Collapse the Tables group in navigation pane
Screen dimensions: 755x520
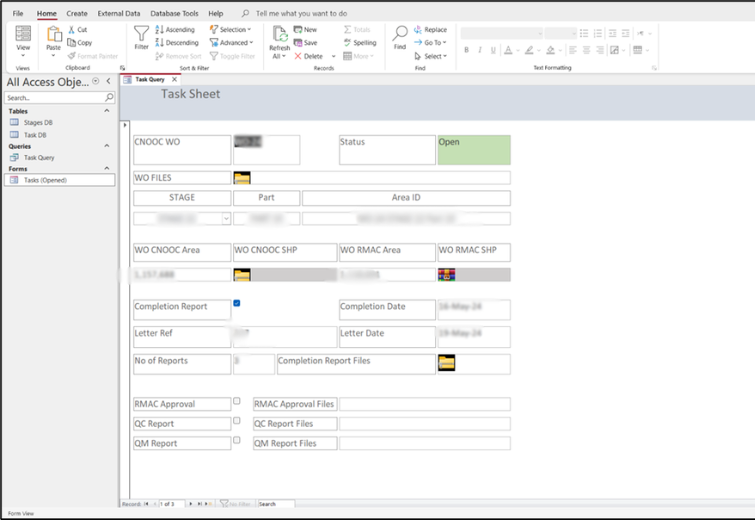click(107, 111)
